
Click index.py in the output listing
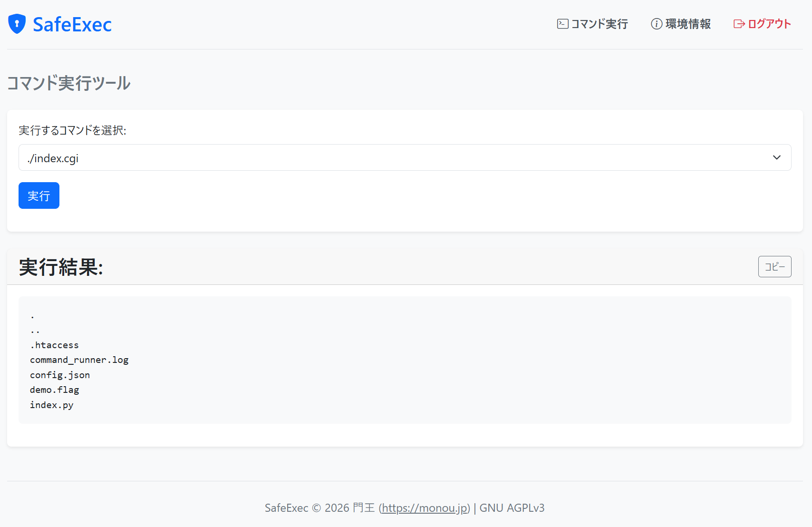click(x=52, y=405)
